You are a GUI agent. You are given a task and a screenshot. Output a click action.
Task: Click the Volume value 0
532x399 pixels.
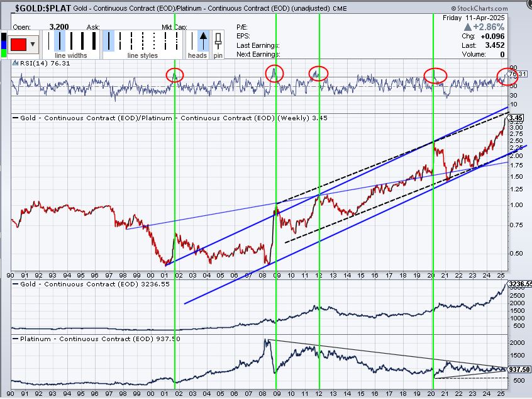click(x=502, y=54)
